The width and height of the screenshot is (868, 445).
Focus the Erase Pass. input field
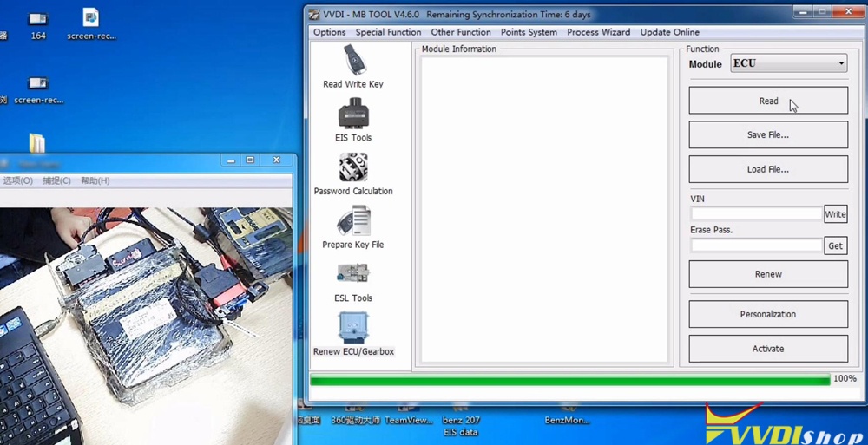point(756,245)
